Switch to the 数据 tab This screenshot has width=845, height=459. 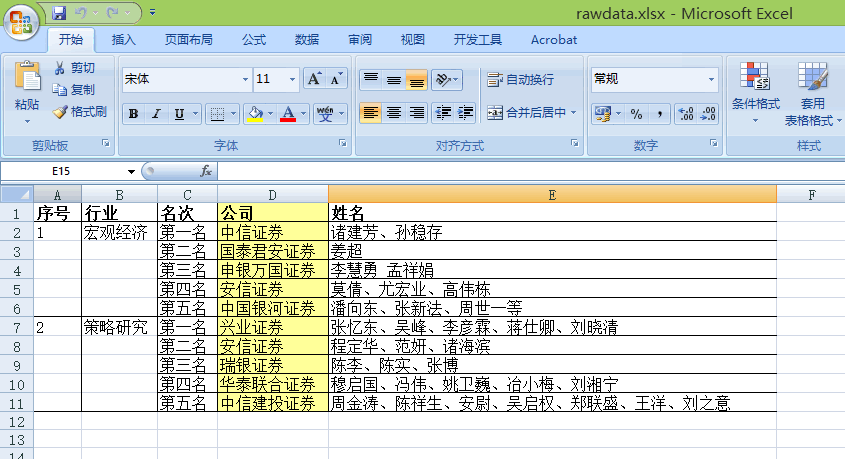click(307, 40)
